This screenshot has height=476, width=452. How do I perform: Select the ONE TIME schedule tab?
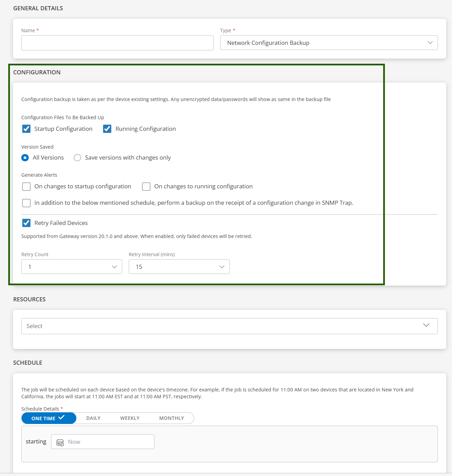coord(48,418)
